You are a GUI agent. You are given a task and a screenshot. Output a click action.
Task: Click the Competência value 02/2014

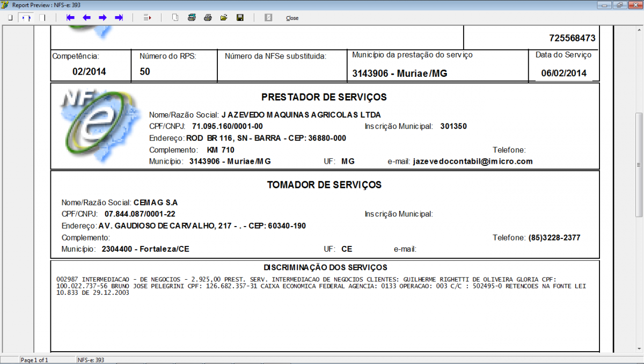coord(89,71)
